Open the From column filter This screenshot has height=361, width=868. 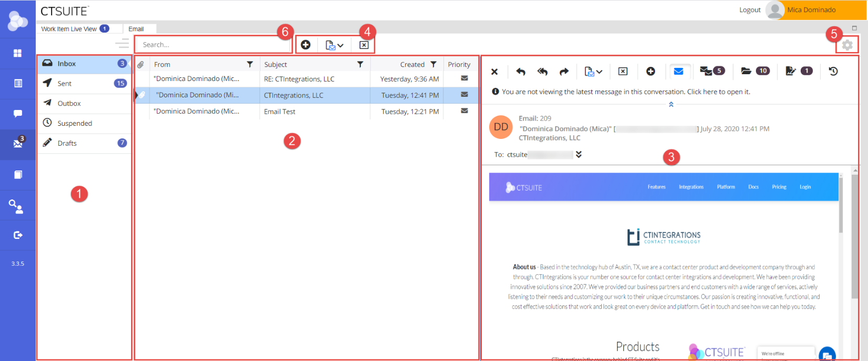pyautogui.click(x=250, y=64)
